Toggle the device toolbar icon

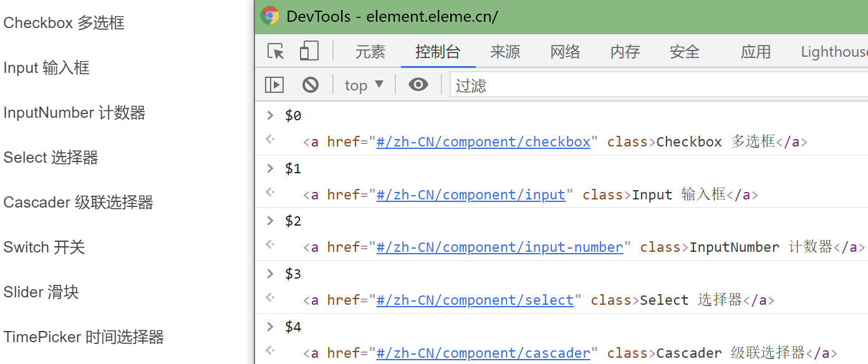pos(309,51)
